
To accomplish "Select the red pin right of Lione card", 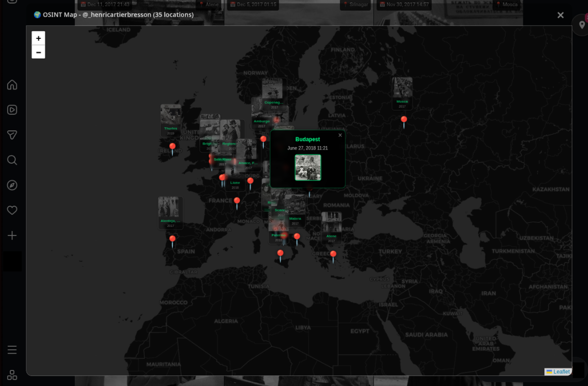I will [251, 183].
